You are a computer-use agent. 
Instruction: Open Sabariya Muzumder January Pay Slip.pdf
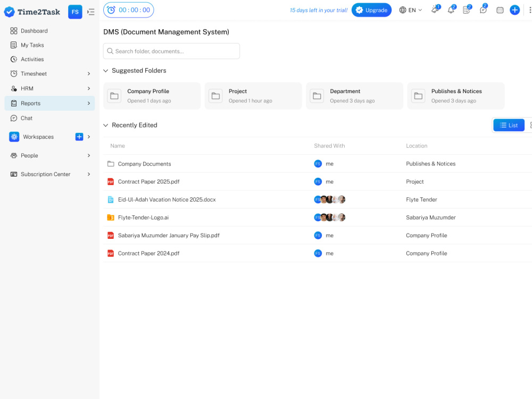tap(318, 236)
